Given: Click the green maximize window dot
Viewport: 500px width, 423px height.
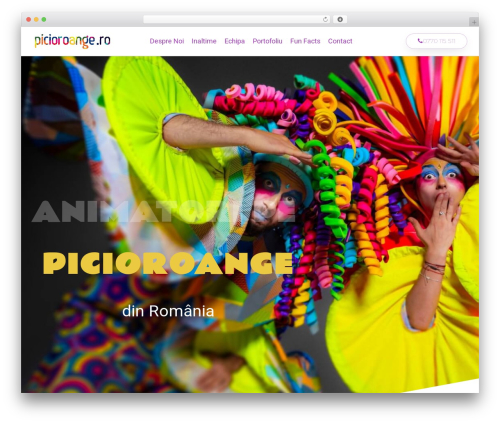Looking at the screenshot, I should [44, 19].
